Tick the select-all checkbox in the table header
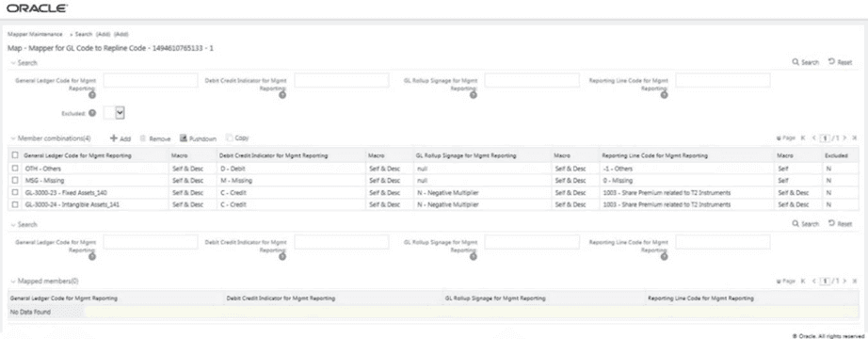The height and width of the screenshot is (339, 868). click(15, 155)
